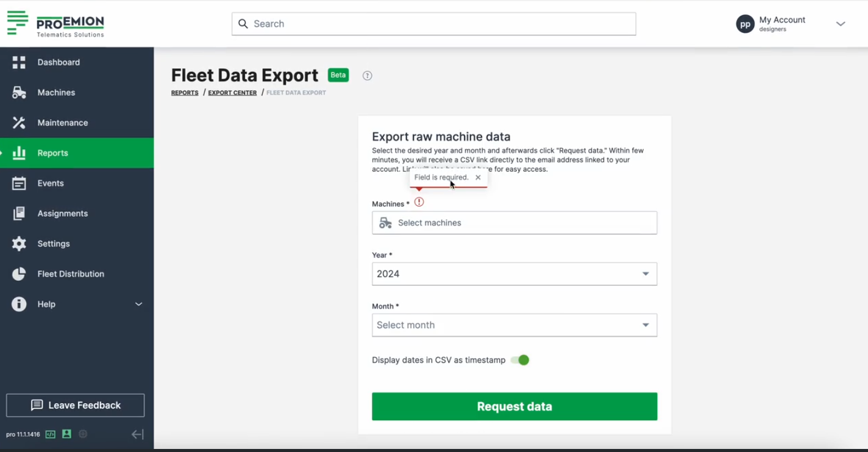Image resolution: width=868 pixels, height=452 pixels.
Task: Click the red error icon next to Machines
Action: (x=419, y=202)
